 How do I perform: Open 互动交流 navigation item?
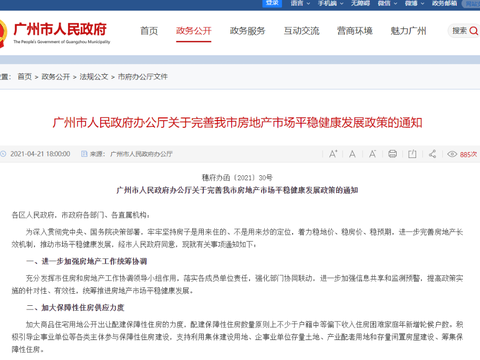[301, 31]
